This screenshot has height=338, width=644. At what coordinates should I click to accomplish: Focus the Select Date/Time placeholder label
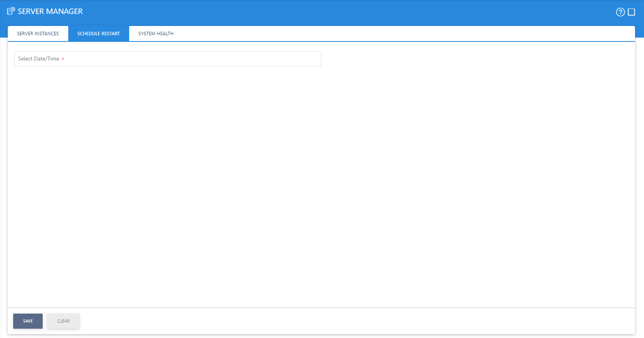(38, 59)
